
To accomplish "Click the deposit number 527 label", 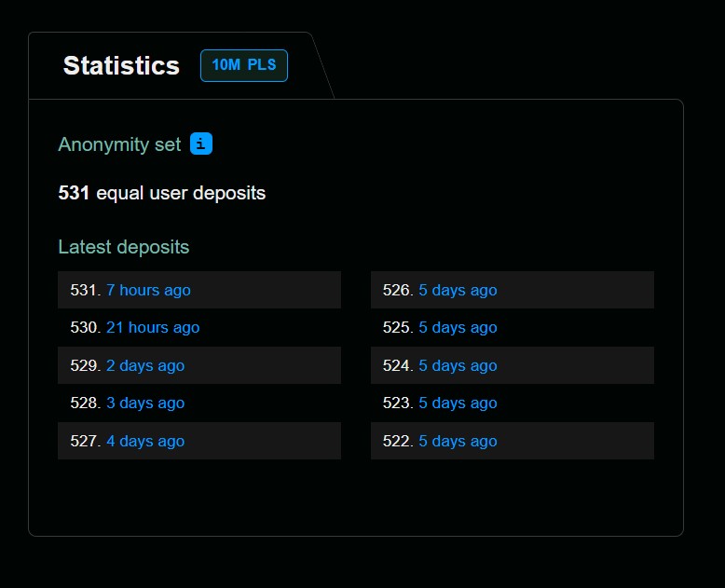I will [x=86, y=441].
